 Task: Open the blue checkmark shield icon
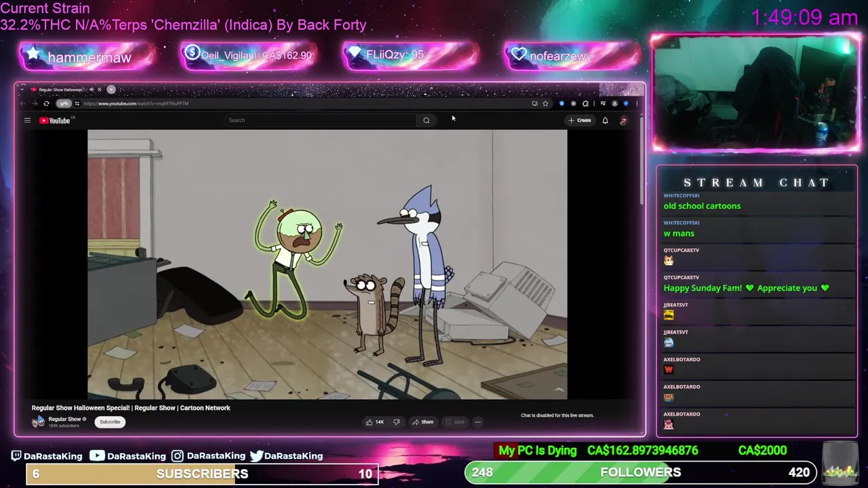pyautogui.click(x=625, y=104)
